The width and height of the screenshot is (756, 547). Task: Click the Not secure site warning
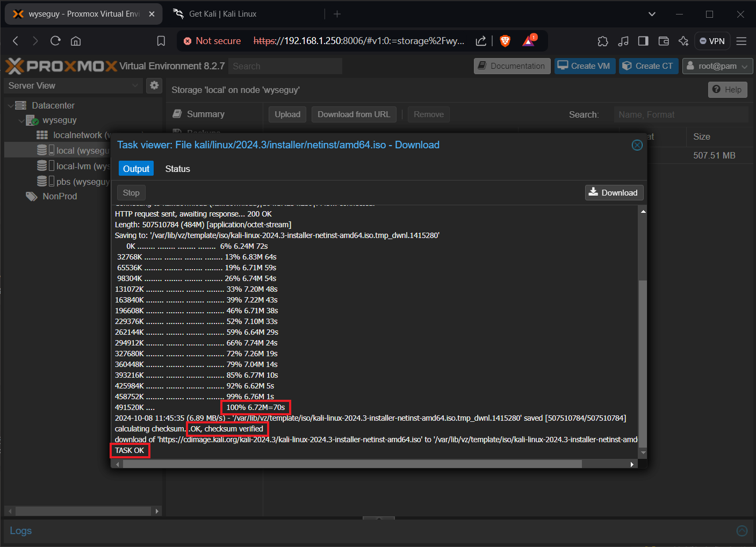[x=212, y=41]
